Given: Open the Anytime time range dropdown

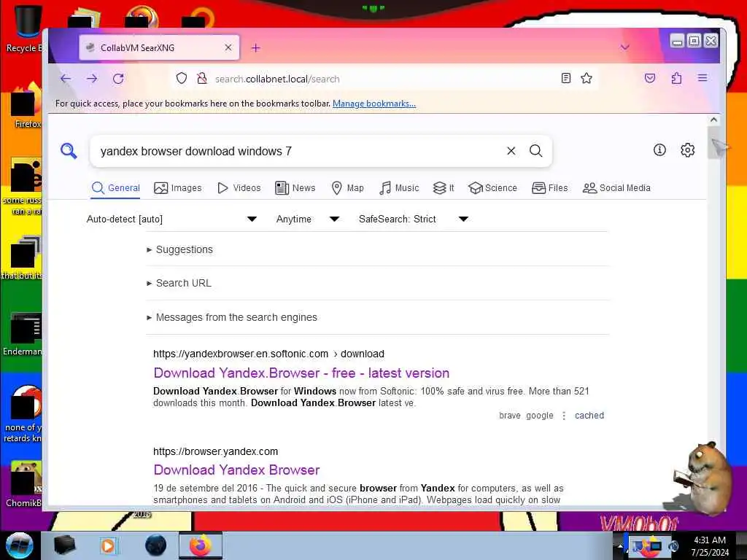Looking at the screenshot, I should [x=308, y=219].
